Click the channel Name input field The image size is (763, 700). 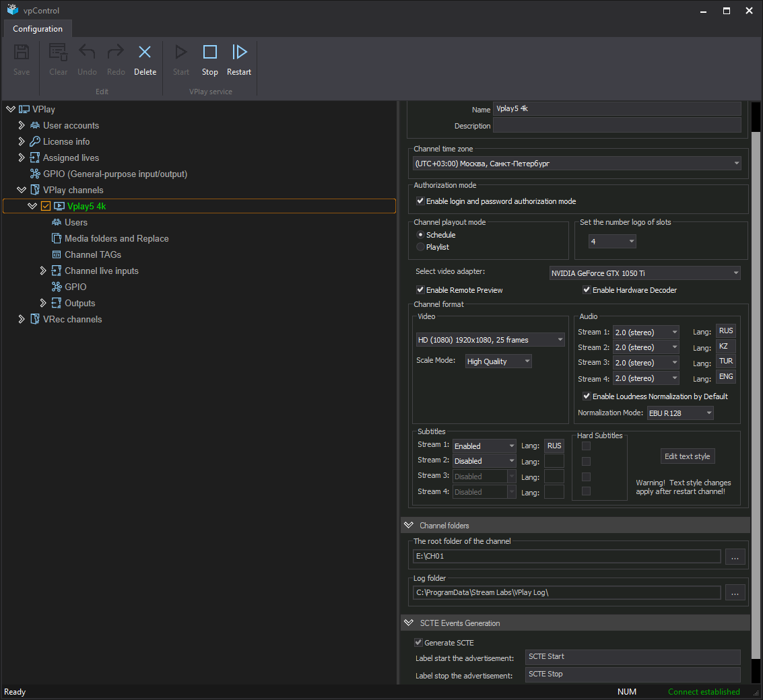click(x=617, y=108)
